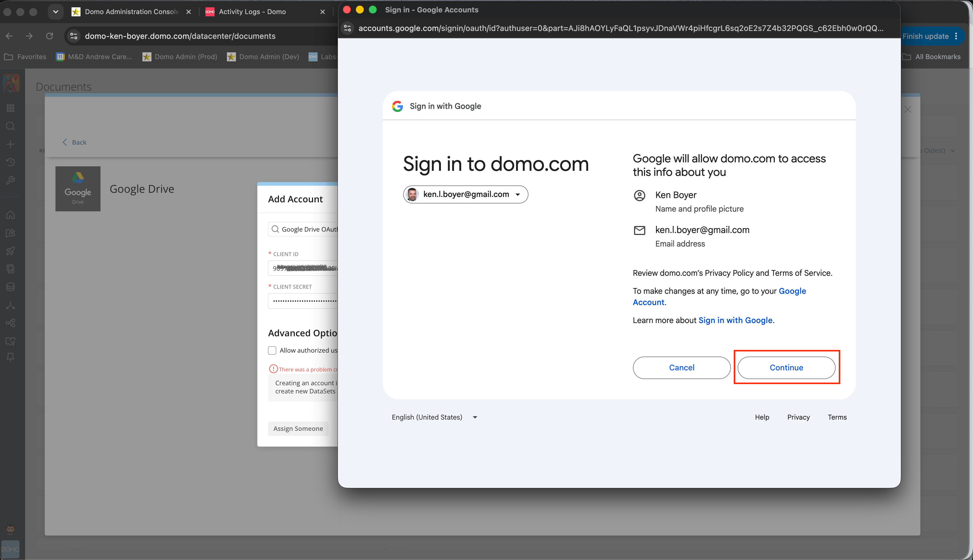Viewport: 973px width, 560px height.
Task: Open the wrench admin tools icon
Action: click(10, 180)
